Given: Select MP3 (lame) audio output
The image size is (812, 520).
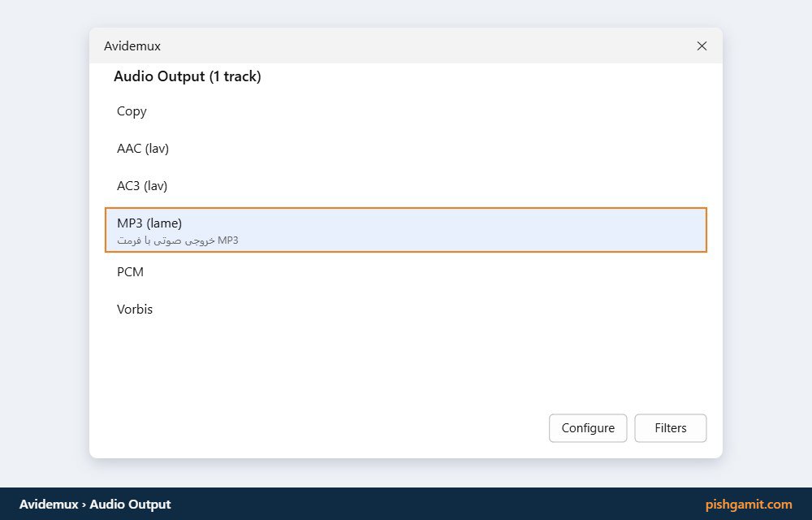Looking at the screenshot, I should [x=405, y=230].
